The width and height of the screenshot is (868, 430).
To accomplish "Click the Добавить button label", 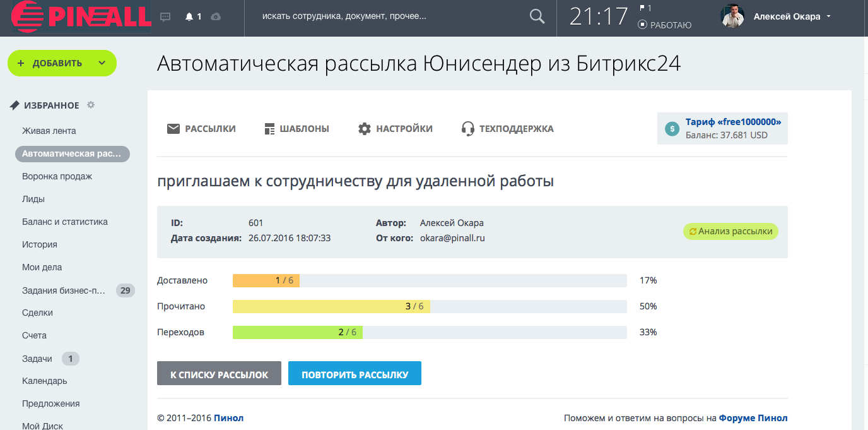I will (x=57, y=63).
